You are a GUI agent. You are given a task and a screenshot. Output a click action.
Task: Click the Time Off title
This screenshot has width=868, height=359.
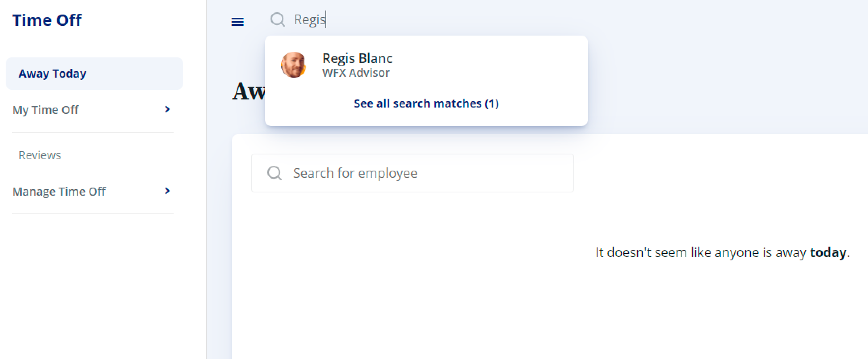pos(47,20)
